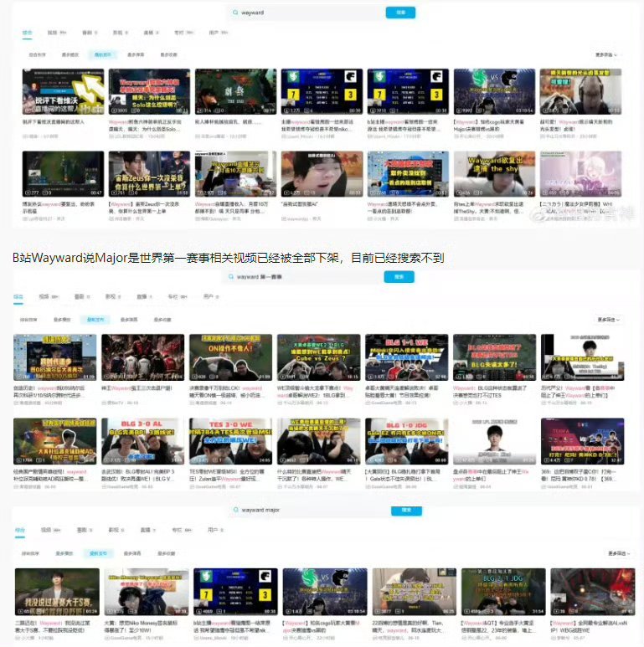
Task: Click the magnifier icon in 'wayward major' search box
Action: (235, 510)
